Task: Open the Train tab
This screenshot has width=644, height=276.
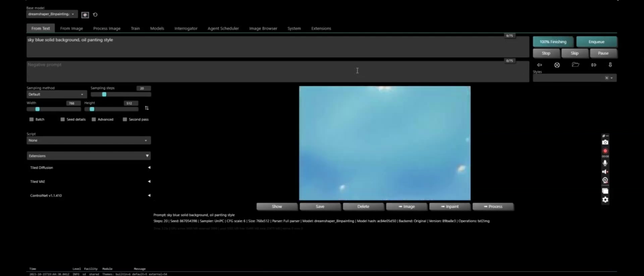Action: 135,29
